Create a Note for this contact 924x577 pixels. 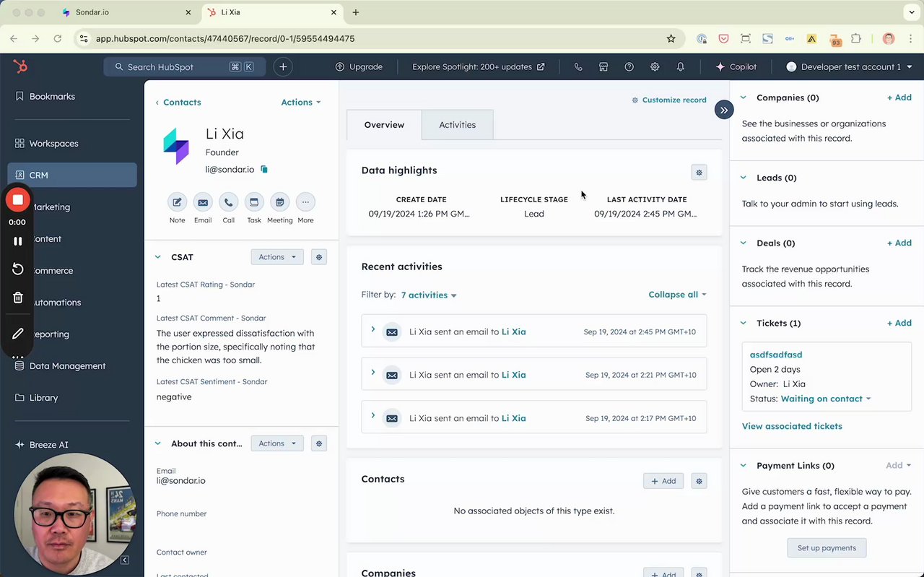[177, 202]
